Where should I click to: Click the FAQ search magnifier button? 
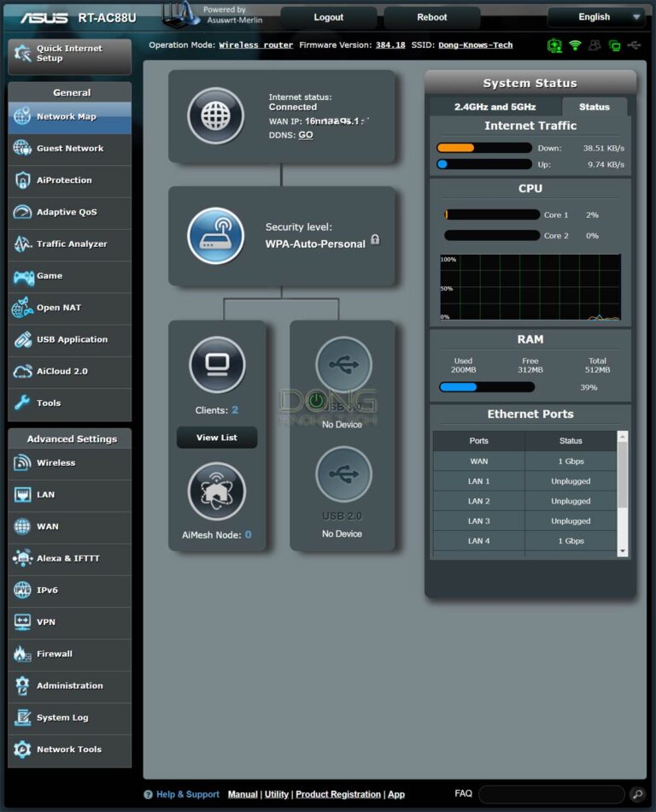(x=637, y=794)
